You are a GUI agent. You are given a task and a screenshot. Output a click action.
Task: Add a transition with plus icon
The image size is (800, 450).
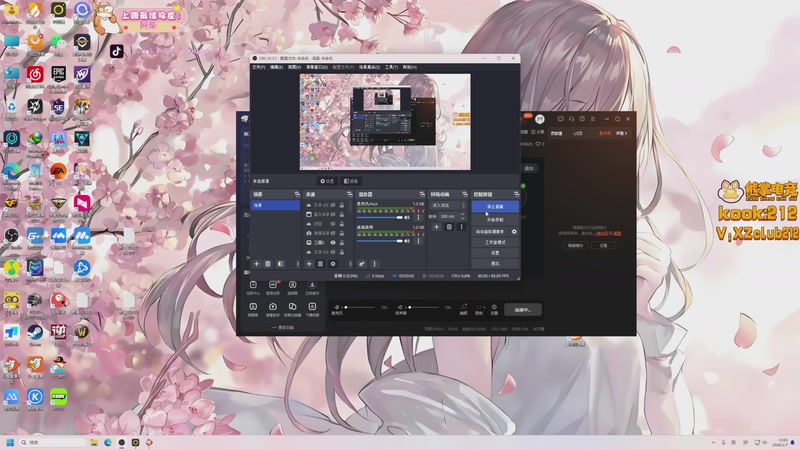tap(436, 227)
